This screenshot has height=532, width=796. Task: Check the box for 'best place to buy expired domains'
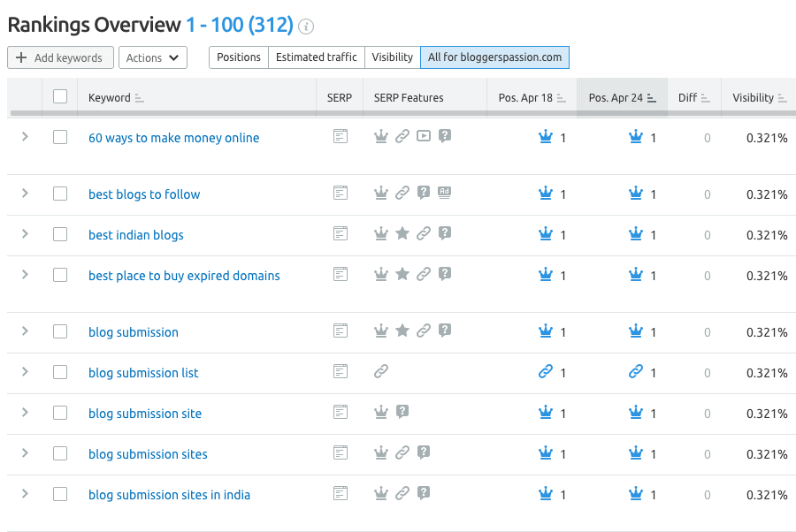(x=60, y=275)
